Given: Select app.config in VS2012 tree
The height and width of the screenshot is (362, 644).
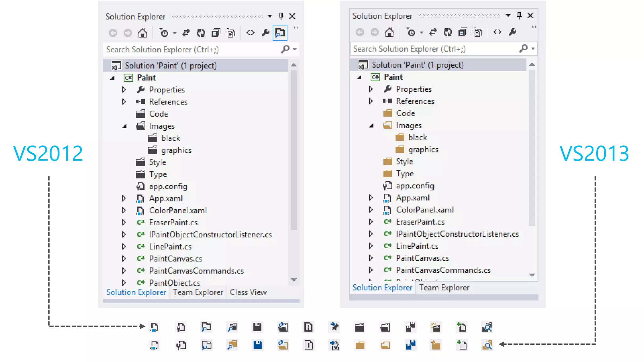Looking at the screenshot, I should tap(162, 186).
